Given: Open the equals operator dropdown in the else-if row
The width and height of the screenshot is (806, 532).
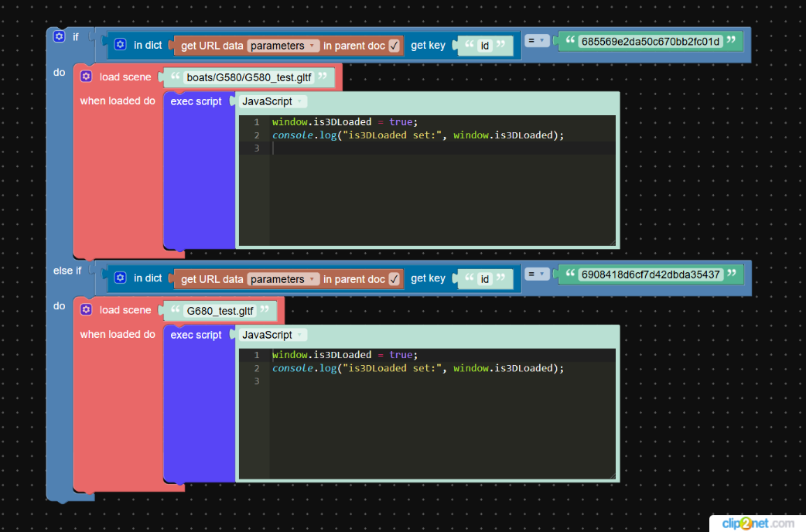Looking at the screenshot, I should pos(536,274).
